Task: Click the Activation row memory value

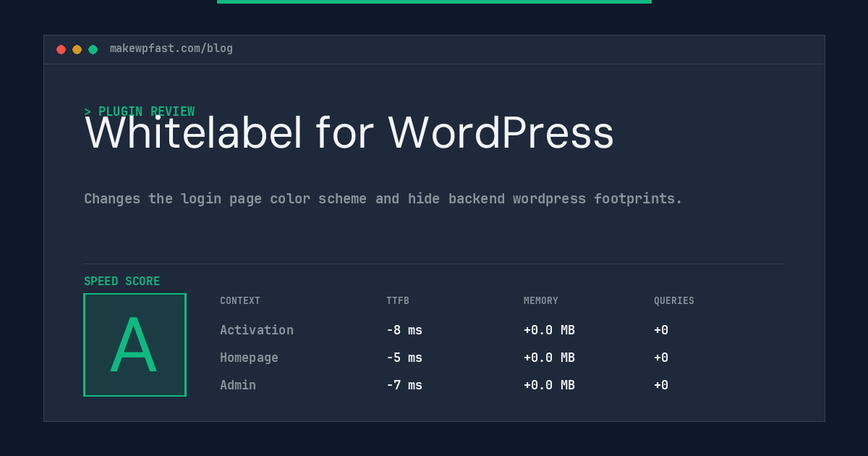Action: pyautogui.click(x=549, y=330)
